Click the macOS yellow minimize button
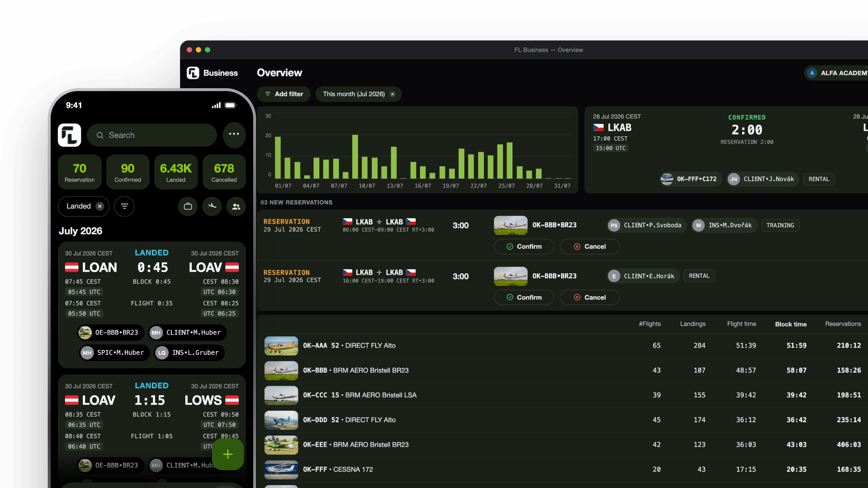Image resolution: width=868 pixels, height=488 pixels. click(x=199, y=50)
